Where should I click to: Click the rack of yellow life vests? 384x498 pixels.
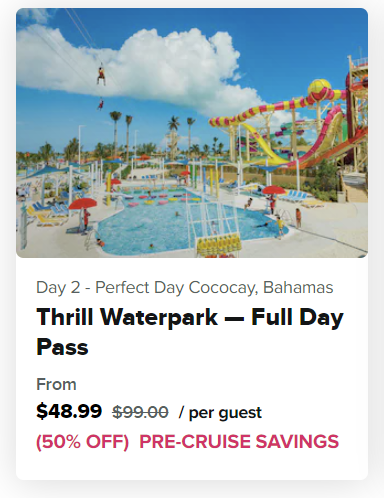point(218,245)
